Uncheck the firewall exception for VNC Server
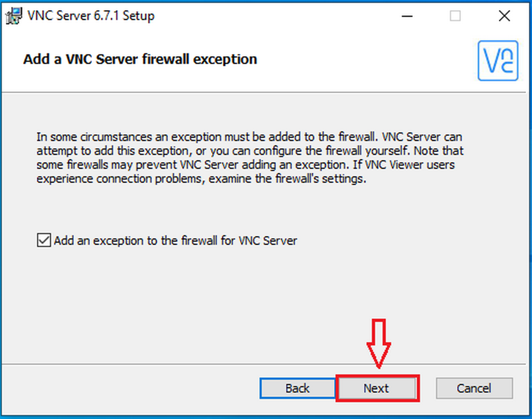 click(43, 240)
